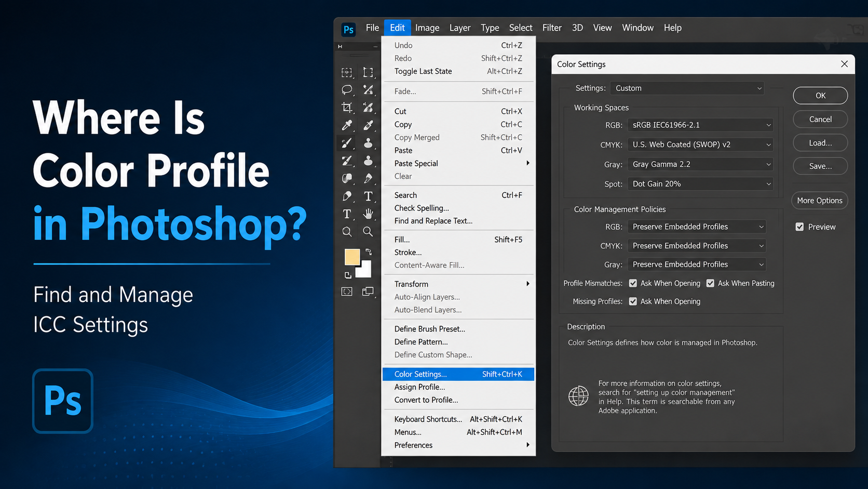This screenshot has width=868, height=489.
Task: Select the Lasso tool
Action: tap(347, 90)
